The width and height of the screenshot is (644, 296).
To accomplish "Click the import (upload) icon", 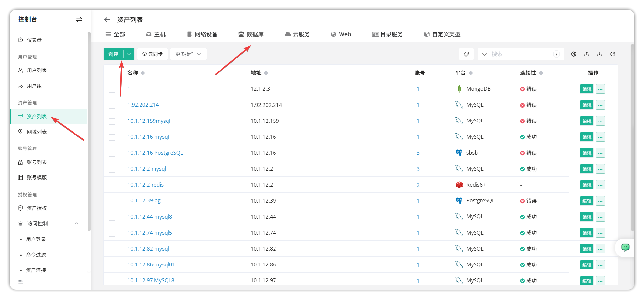I will (587, 54).
